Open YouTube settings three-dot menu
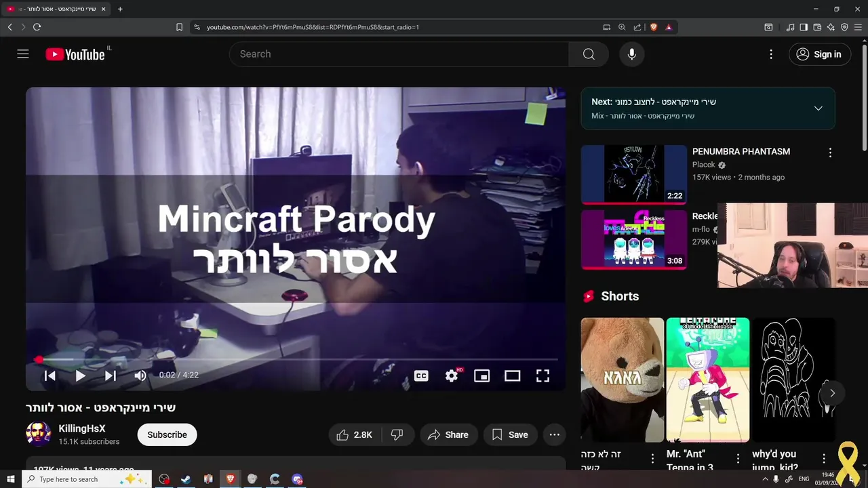This screenshot has height=488, width=868. (x=771, y=54)
